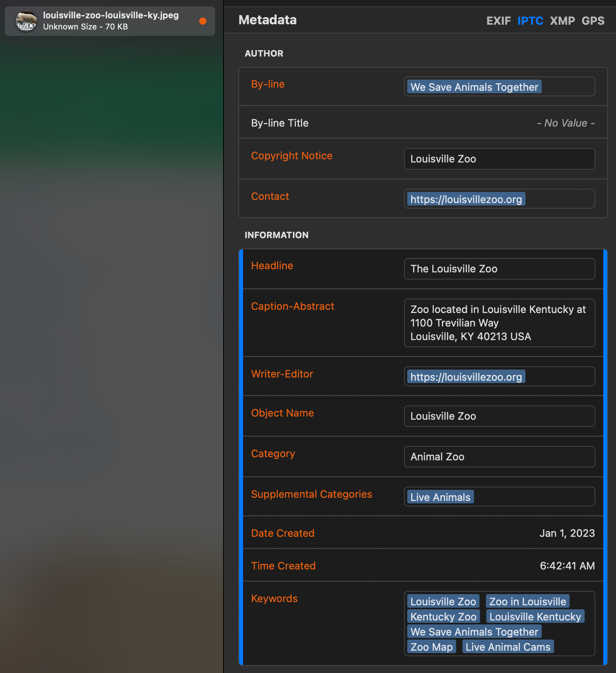Select the 'Live Animal Cams' keyword token

point(508,647)
